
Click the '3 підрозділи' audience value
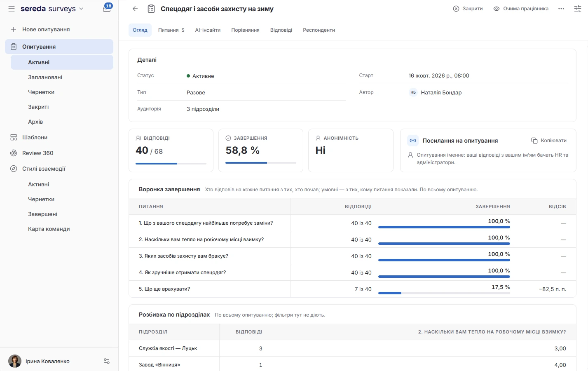point(203,109)
